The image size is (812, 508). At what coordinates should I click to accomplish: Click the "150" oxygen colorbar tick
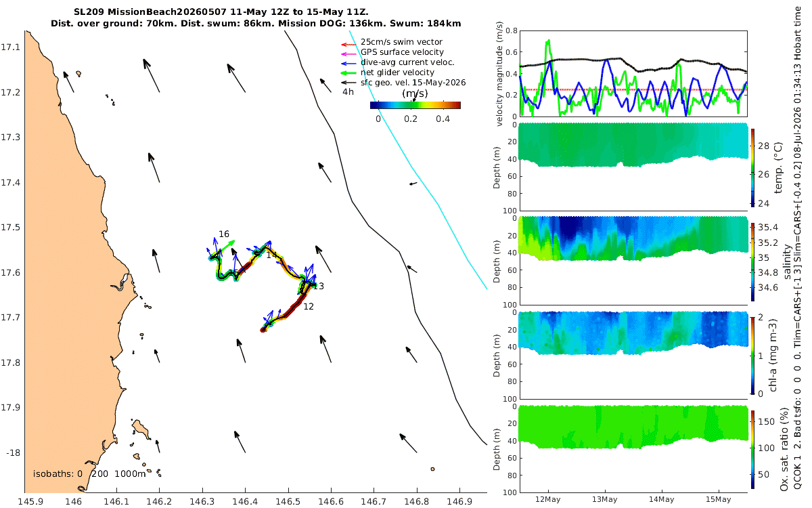[x=767, y=421]
